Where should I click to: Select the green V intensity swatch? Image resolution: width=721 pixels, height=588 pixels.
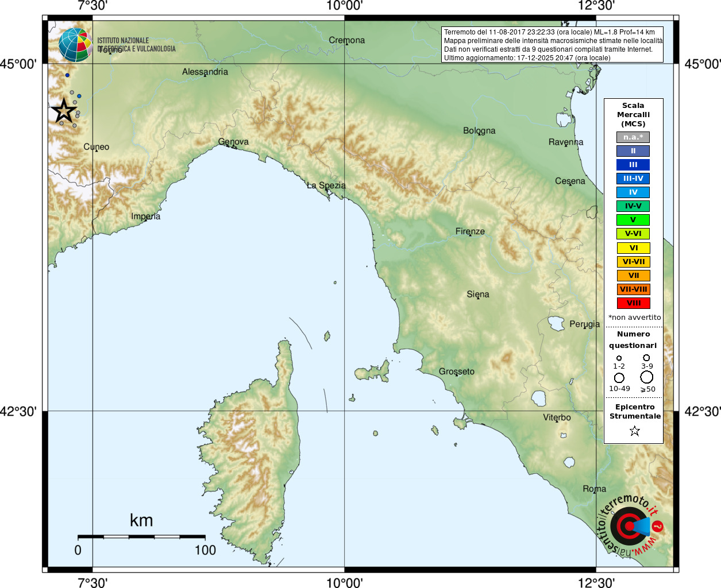[x=633, y=220]
